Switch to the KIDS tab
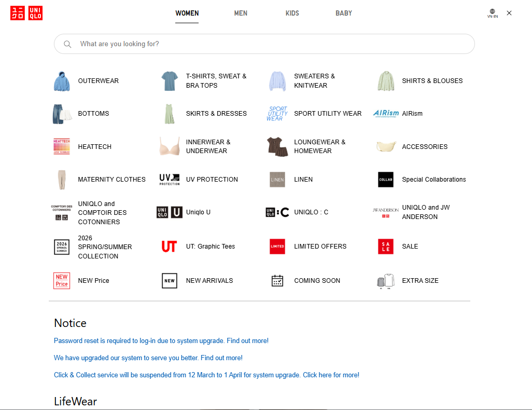This screenshot has height=410, width=532. click(x=292, y=13)
